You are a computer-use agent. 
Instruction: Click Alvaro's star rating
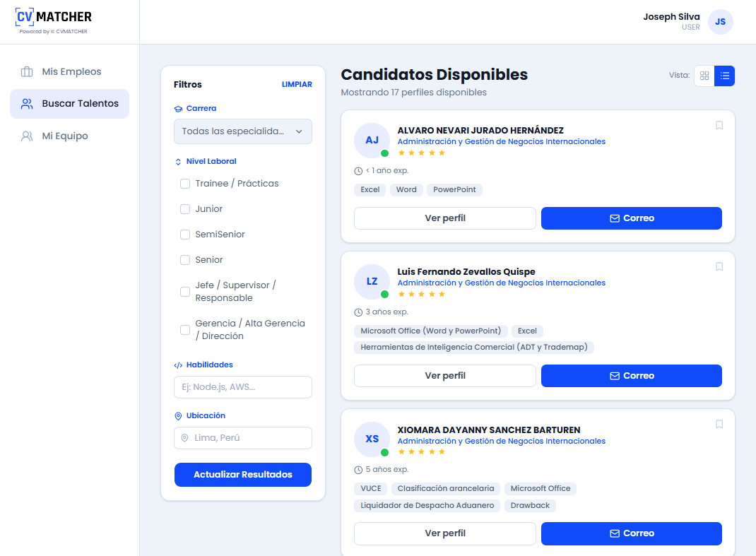coord(421,153)
